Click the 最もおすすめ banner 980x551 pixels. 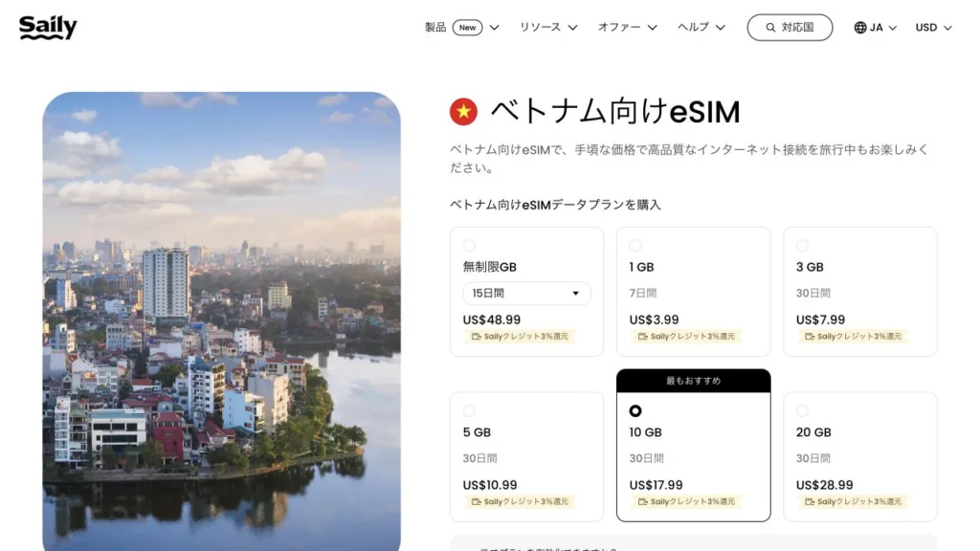693,381
